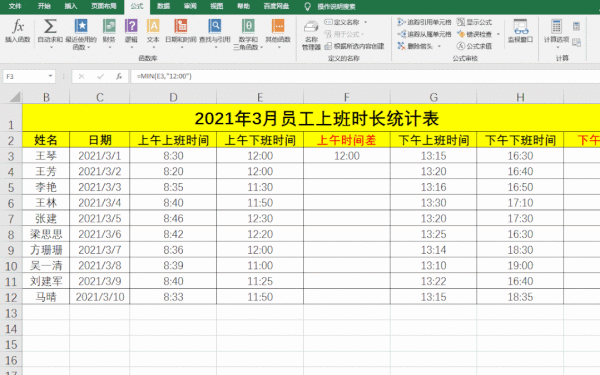Click the cancel X button in formula bar
The height and width of the screenshot is (375, 600).
(81, 77)
